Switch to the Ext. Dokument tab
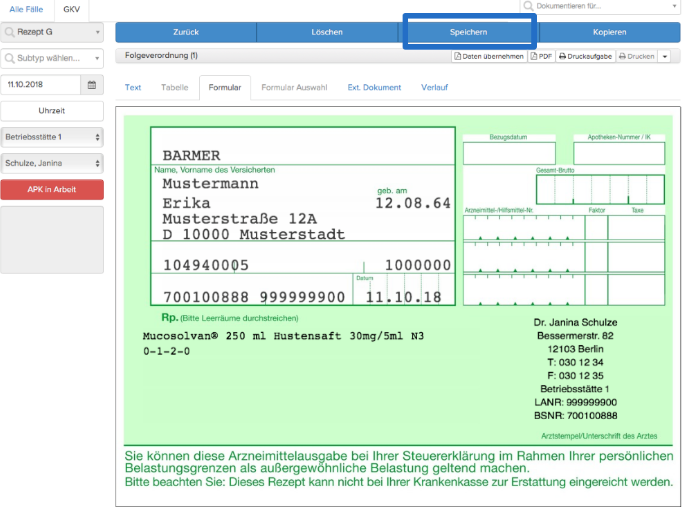The image size is (683, 507). [374, 88]
